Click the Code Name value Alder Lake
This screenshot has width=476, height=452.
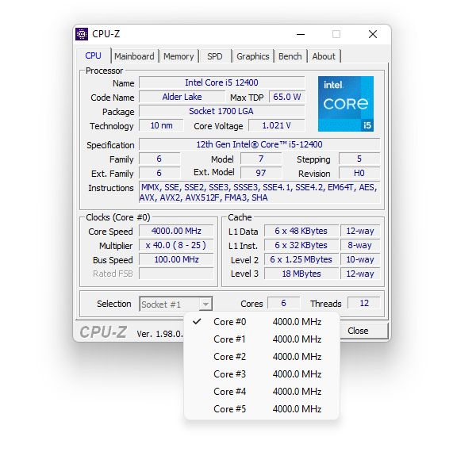point(182,97)
